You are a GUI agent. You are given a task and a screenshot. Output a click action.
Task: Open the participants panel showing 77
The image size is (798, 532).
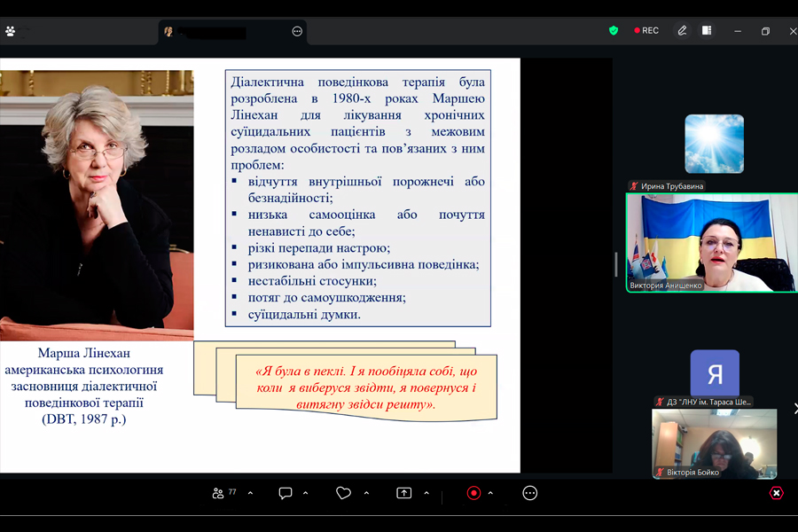click(224, 493)
